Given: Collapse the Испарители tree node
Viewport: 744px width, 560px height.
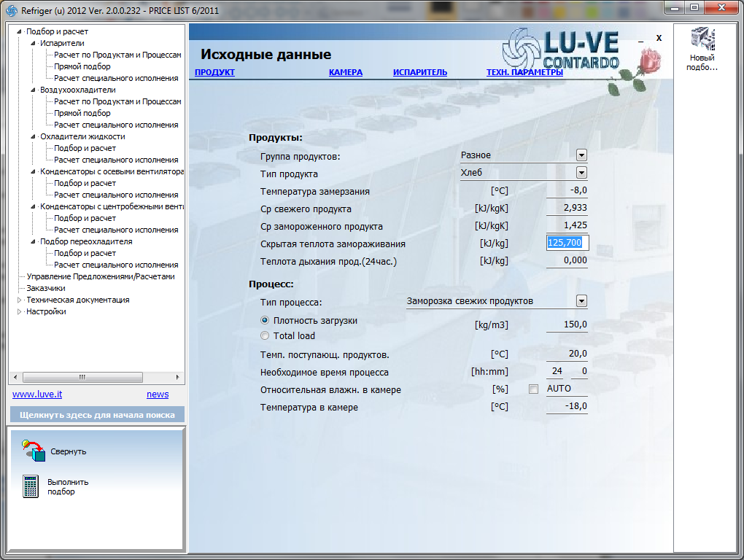Looking at the screenshot, I should 34,43.
